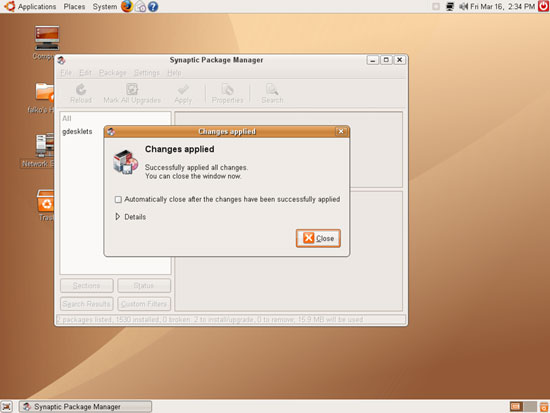The height and width of the screenshot is (413, 550).
Task: Click the Show Desktop icon in bottom panel
Action: (6, 407)
